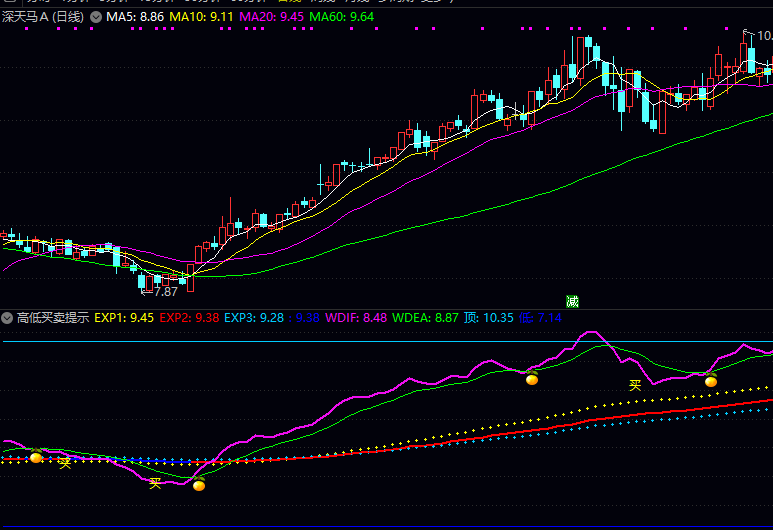Click the gold ball signal at indicator bottom

199,486
